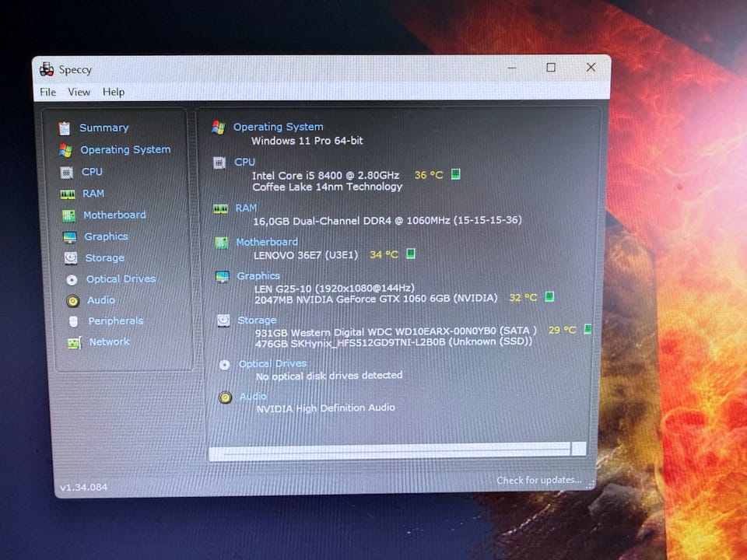
Task: Click the NVIDIA High Definition Audio text
Action: click(325, 408)
